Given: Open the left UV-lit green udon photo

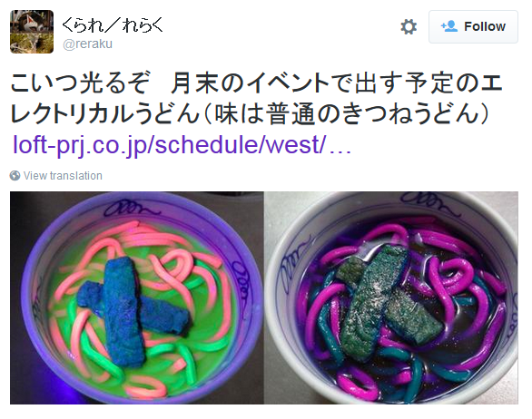Looking at the screenshot, I should pyautogui.click(x=137, y=297).
